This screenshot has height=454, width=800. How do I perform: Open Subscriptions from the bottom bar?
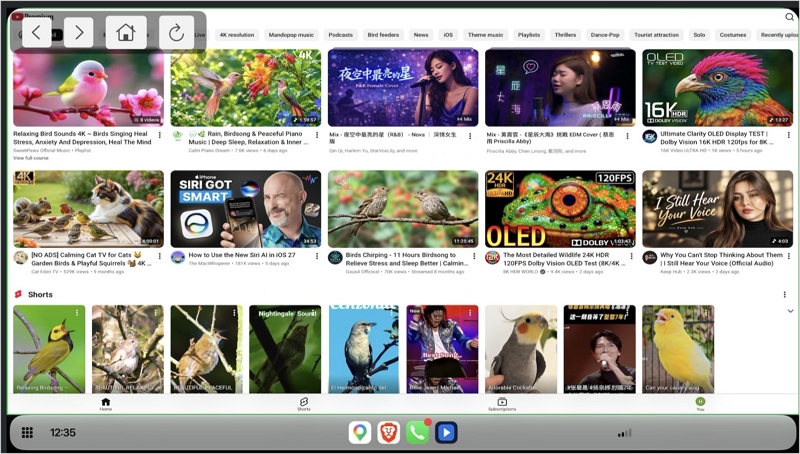point(502,404)
